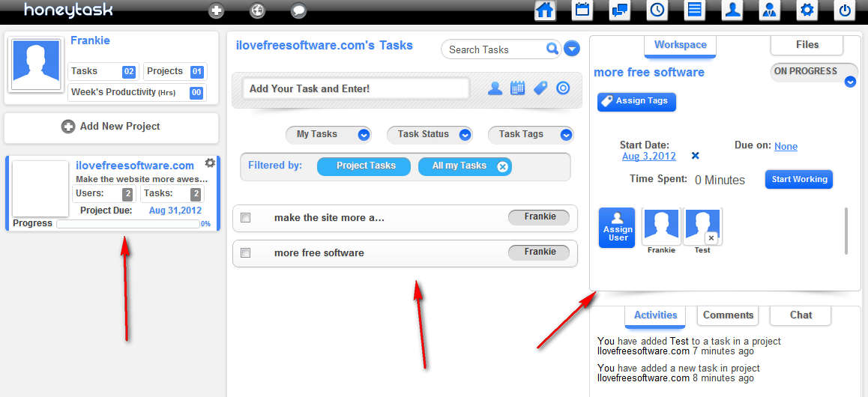Click the Frankie profile name link
Image resolution: width=868 pixels, height=397 pixels.
coord(90,40)
